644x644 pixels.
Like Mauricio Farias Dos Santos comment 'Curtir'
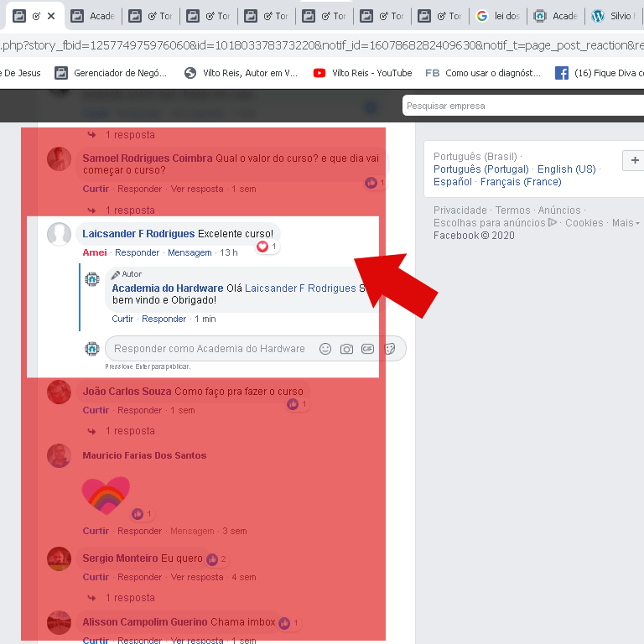pyautogui.click(x=96, y=531)
